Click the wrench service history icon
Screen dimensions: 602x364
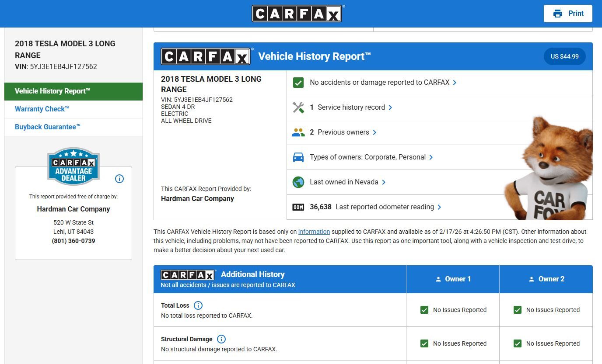tap(298, 107)
